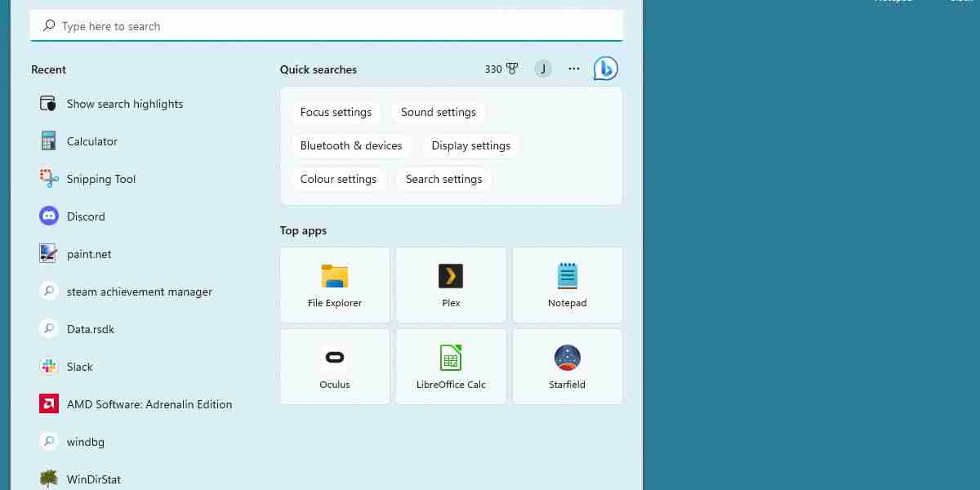Open paint.net from Recent items

coord(89,253)
